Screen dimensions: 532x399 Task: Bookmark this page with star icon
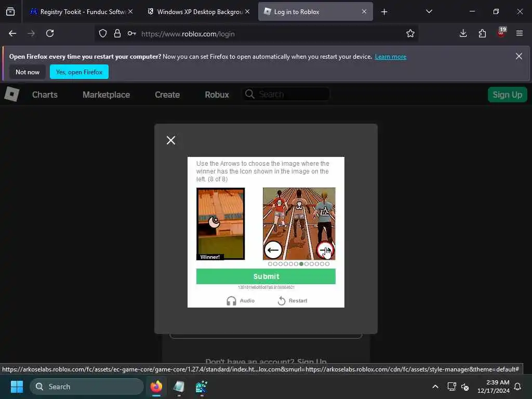(x=410, y=33)
